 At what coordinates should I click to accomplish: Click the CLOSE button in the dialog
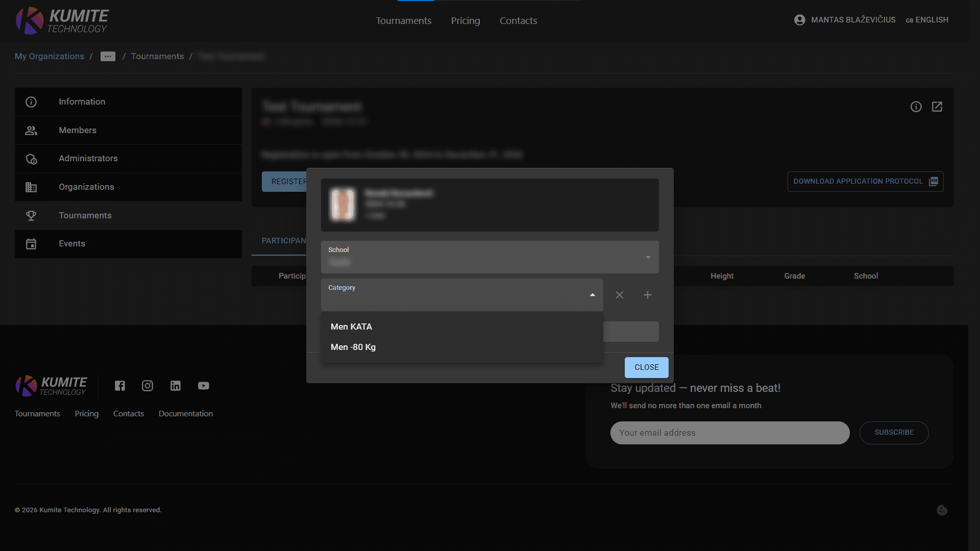coord(646,367)
